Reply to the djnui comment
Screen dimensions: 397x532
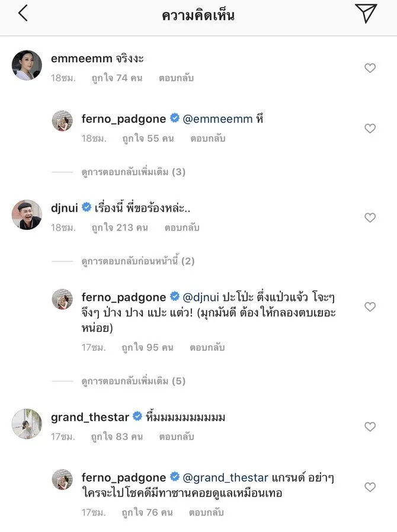pos(182,227)
